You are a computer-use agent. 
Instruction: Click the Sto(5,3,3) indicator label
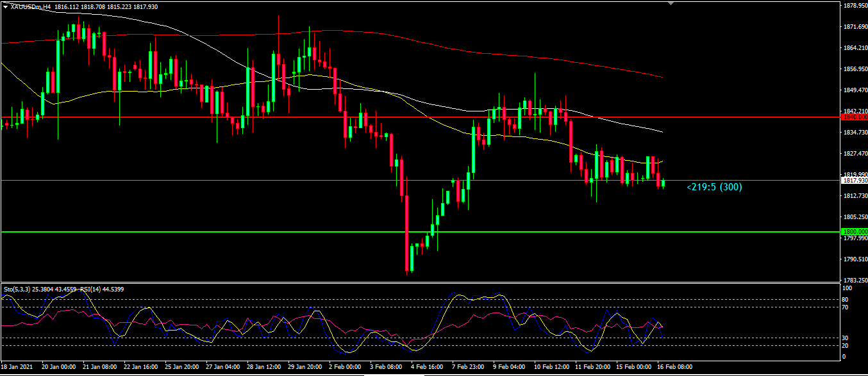16,290
